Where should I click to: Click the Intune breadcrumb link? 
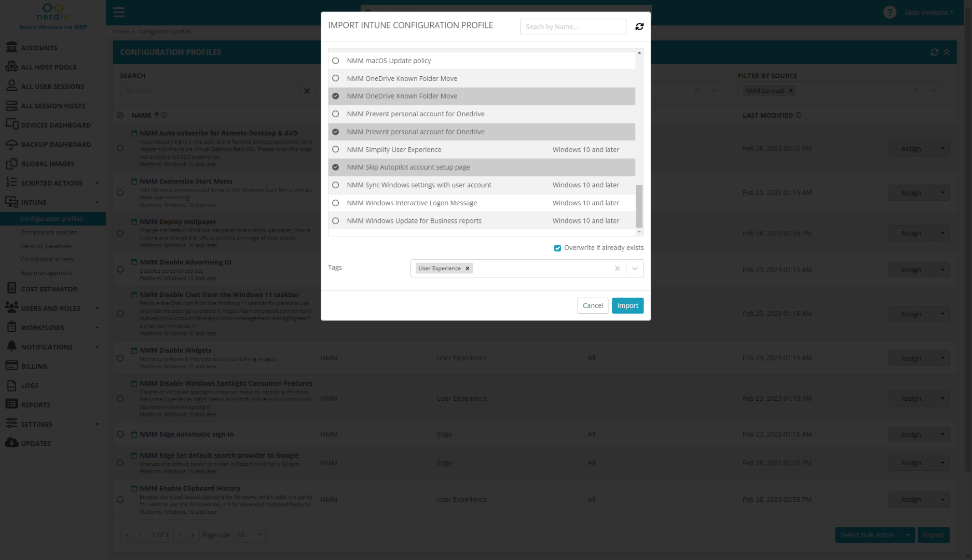pos(121,32)
